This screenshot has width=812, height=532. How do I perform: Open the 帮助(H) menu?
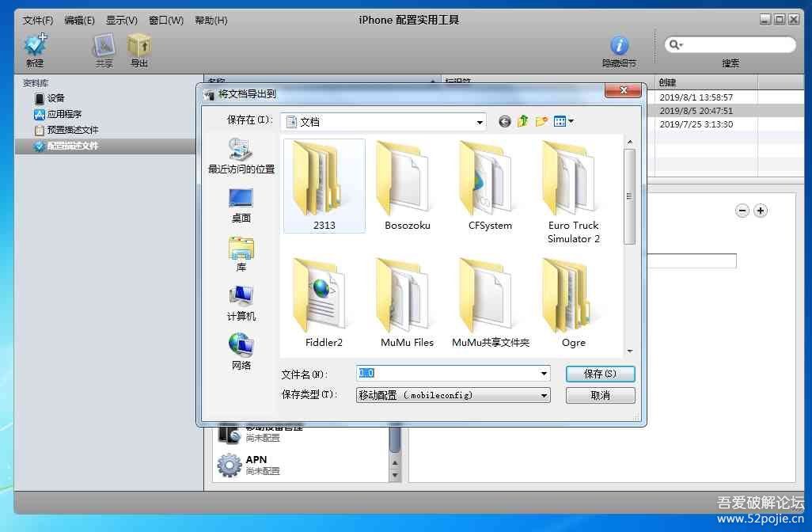click(211, 21)
